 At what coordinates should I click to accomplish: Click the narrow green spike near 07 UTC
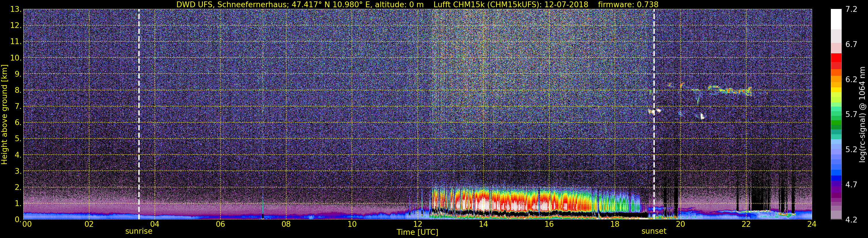tap(263, 206)
